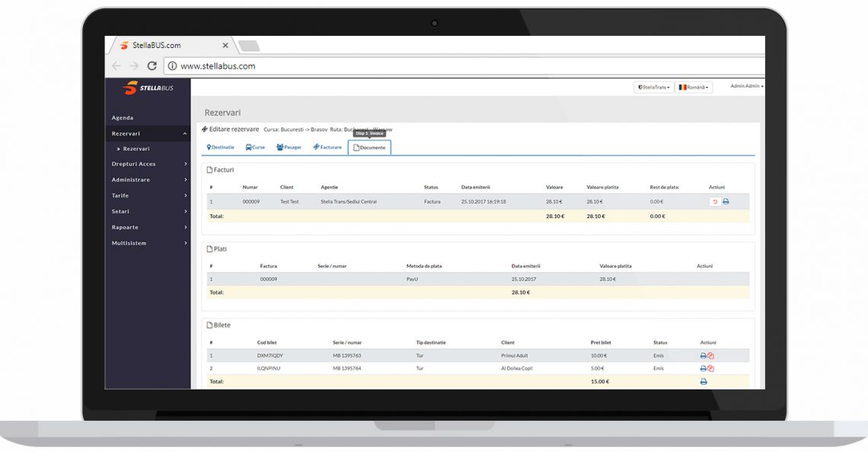Click the 10.00 € ticket price

(599, 356)
